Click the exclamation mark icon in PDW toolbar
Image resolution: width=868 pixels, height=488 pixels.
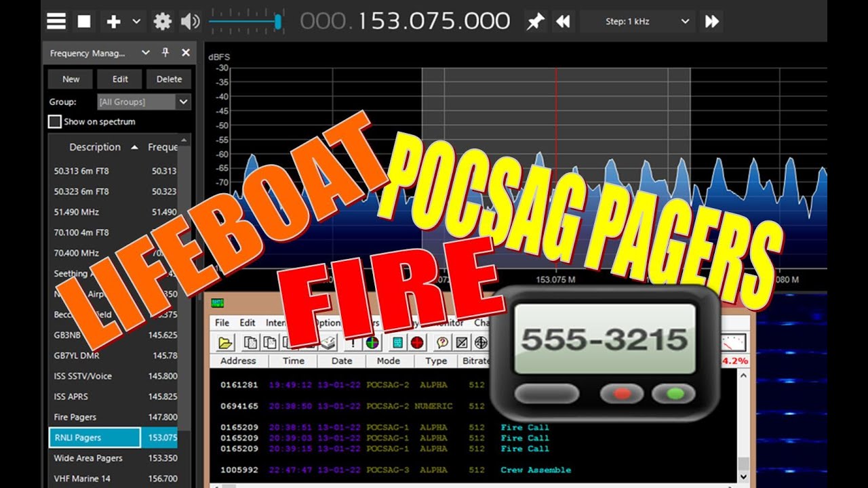click(353, 342)
